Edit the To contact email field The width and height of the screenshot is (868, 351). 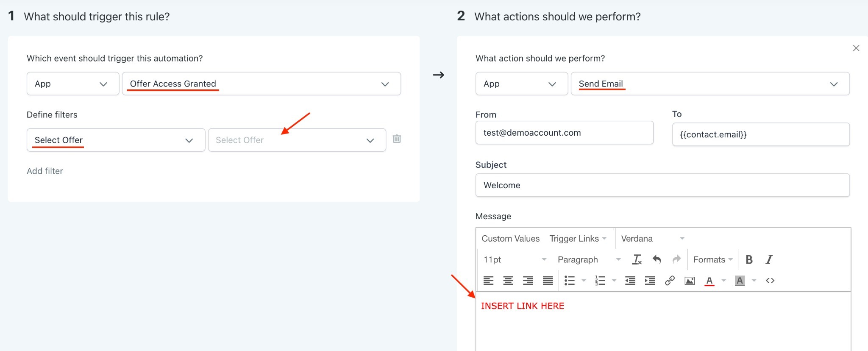(x=761, y=134)
